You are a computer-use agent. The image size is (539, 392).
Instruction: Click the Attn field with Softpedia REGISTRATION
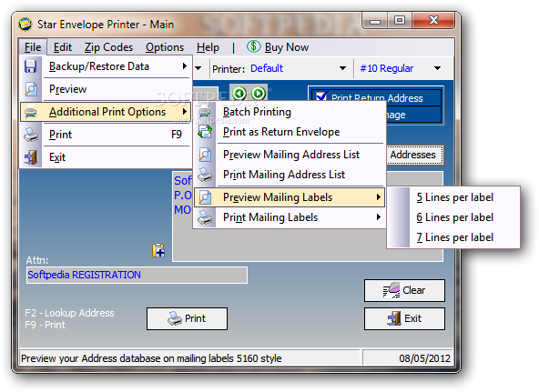137,275
